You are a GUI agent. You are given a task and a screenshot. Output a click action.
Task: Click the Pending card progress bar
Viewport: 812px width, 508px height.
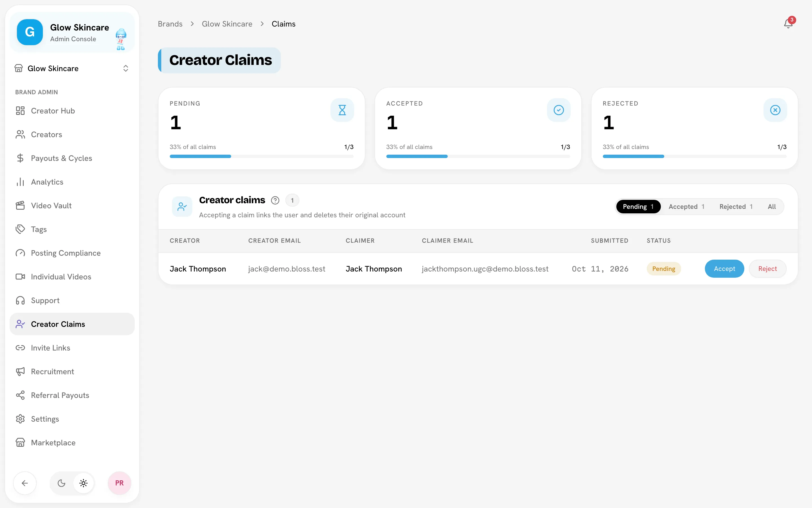click(261, 156)
